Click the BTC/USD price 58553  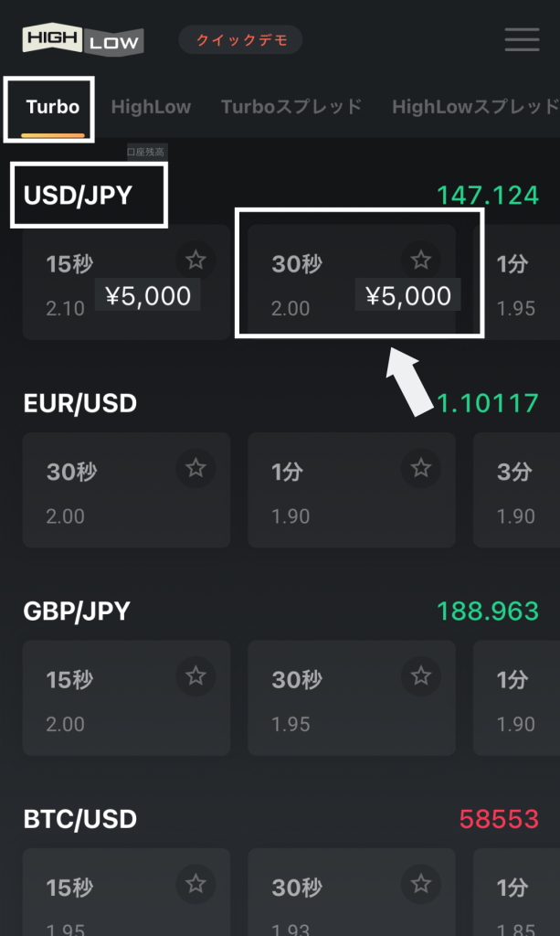tap(499, 819)
